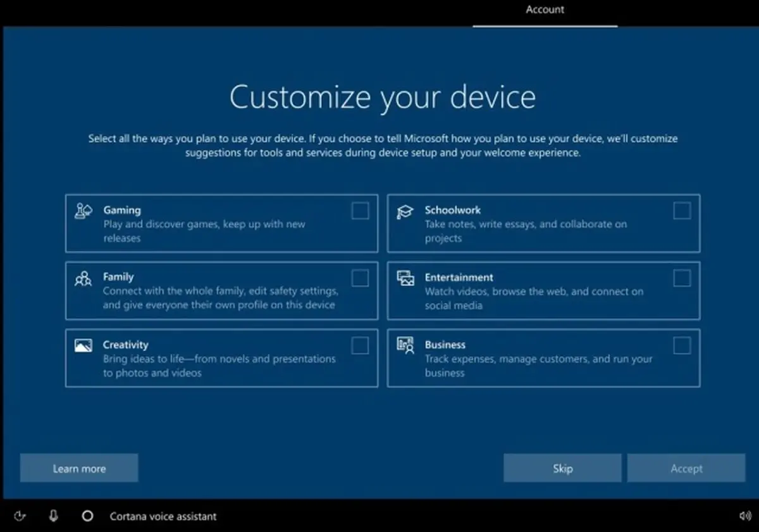759x532 pixels.
Task: Click the Entertainment media icon
Action: pyautogui.click(x=405, y=278)
